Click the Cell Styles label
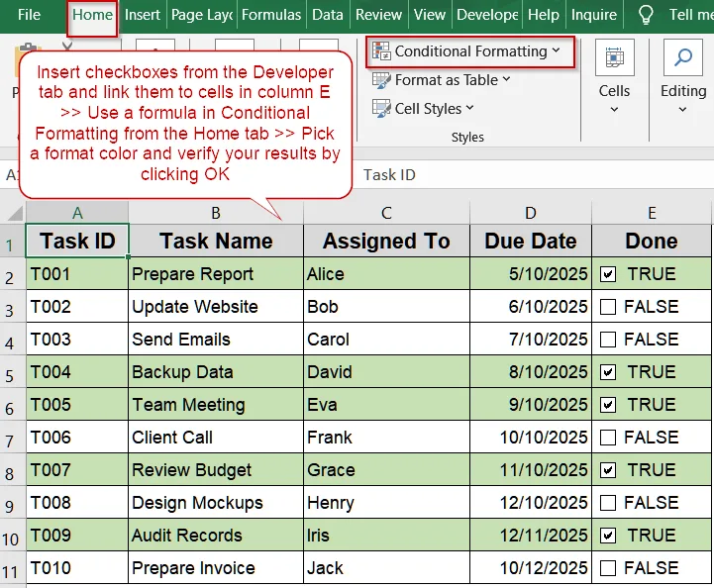The height and width of the screenshot is (588, 714). (428, 109)
